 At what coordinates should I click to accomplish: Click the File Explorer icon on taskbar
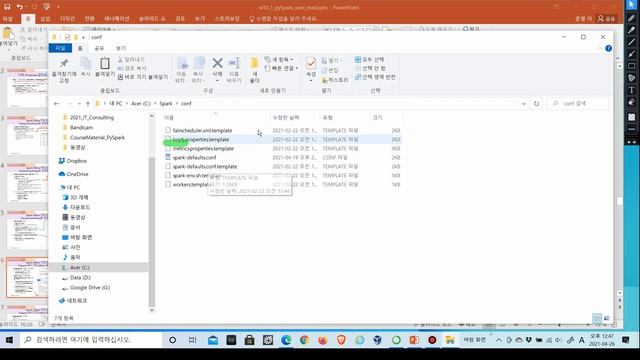[450, 340]
